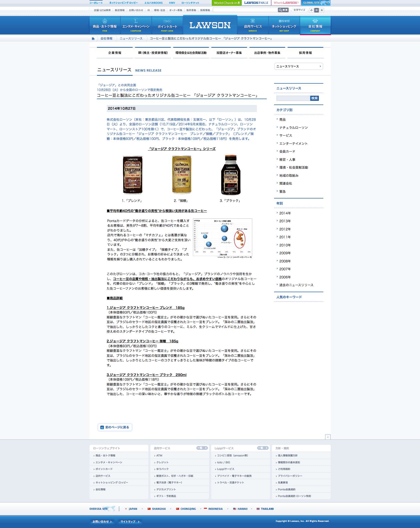This screenshot has width=420, height=528.
Task: Select small font size 小
Action: 311,10
